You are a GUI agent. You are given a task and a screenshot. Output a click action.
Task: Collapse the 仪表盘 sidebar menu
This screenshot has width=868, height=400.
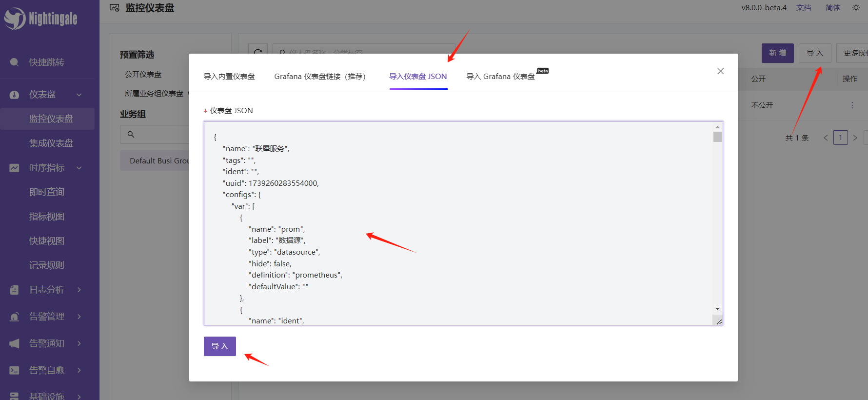[x=79, y=95]
